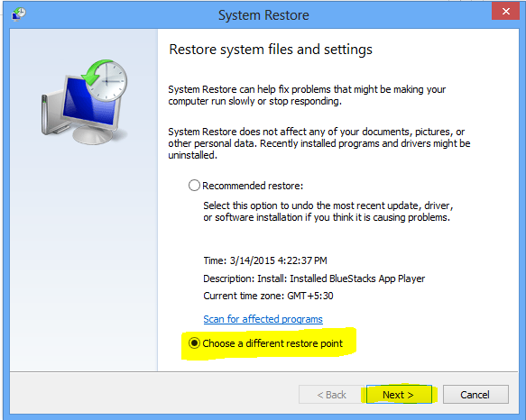Click the System Restore title bar text
The width and height of the screenshot is (526, 420).
coord(263,15)
